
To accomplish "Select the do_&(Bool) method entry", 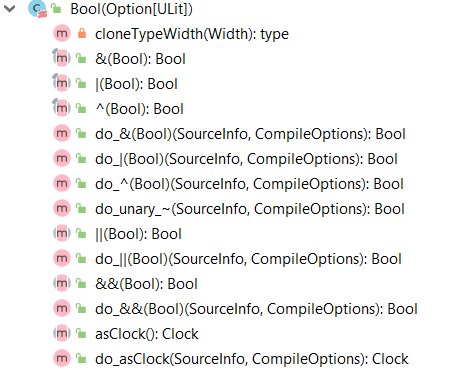I will pos(250,134).
